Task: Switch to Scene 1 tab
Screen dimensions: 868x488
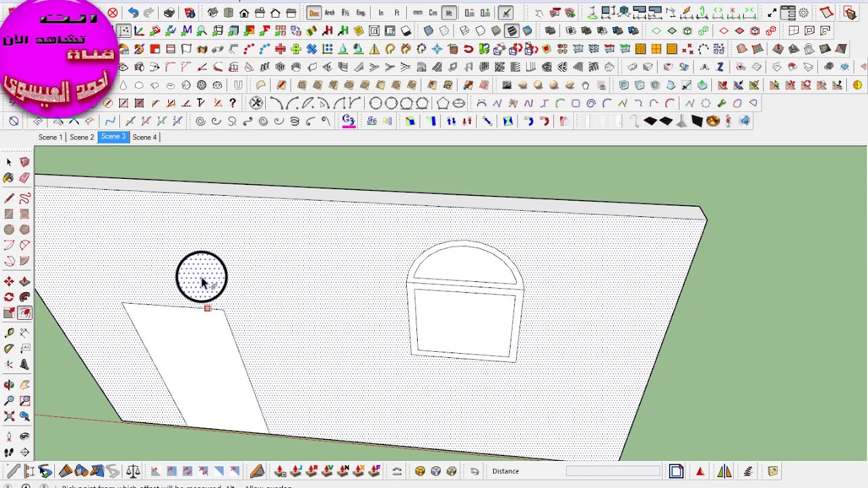Action: [50, 137]
